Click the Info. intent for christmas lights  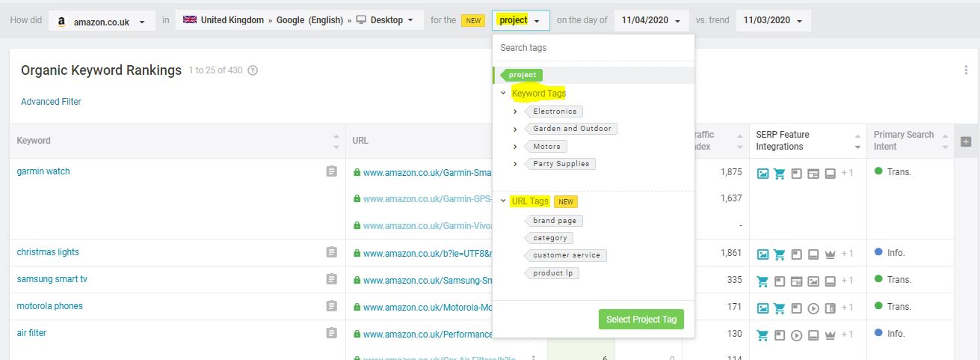click(890, 252)
